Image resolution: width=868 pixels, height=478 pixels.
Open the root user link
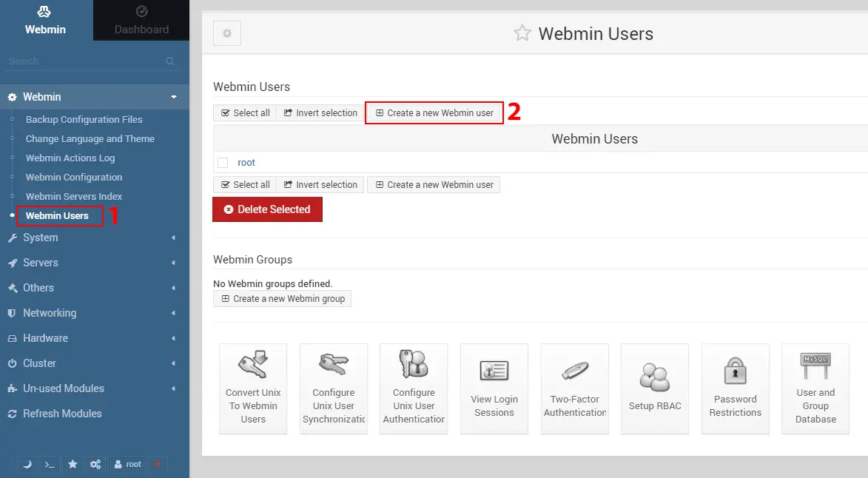click(246, 163)
